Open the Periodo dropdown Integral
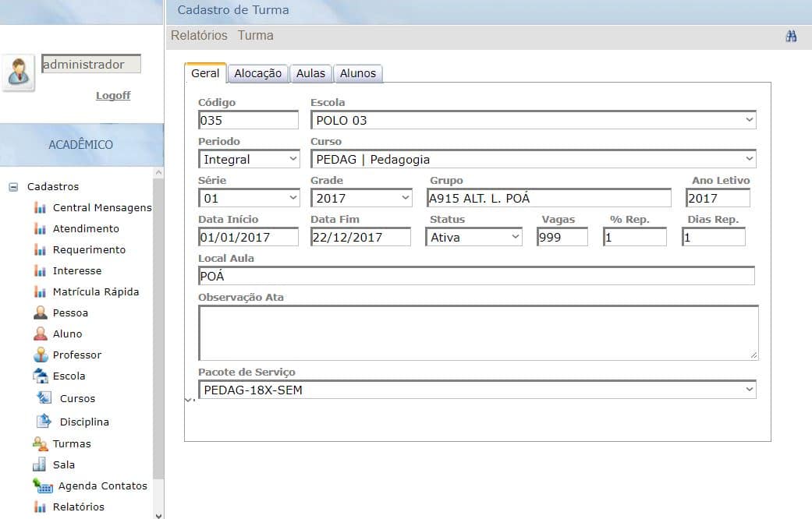812x519 pixels. tap(249, 159)
